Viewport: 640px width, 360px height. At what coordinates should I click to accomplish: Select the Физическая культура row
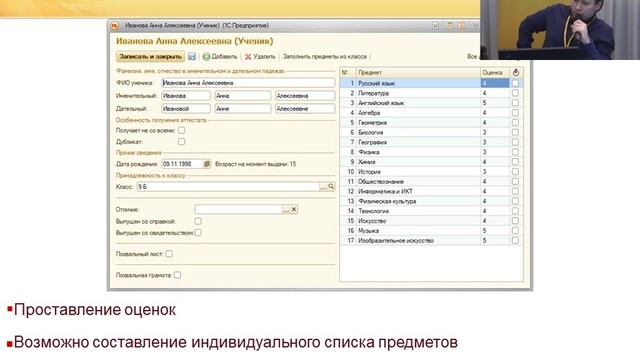[x=431, y=201]
